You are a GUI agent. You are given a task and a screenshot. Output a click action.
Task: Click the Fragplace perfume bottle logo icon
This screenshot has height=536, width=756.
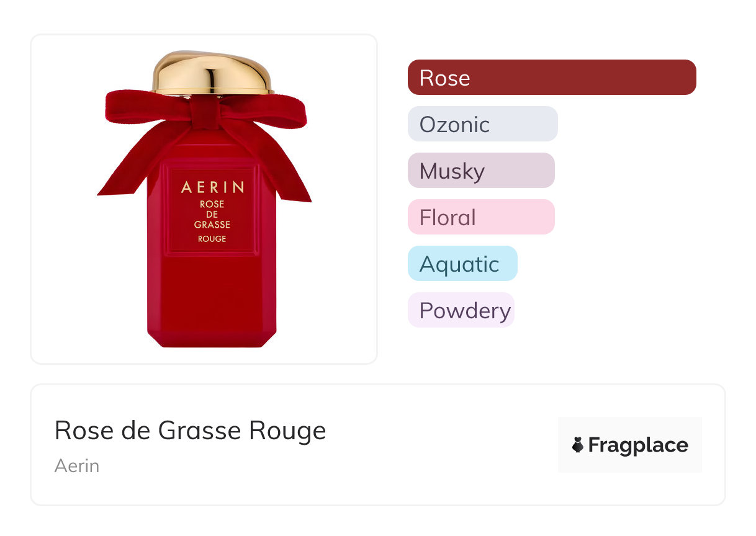click(x=578, y=445)
